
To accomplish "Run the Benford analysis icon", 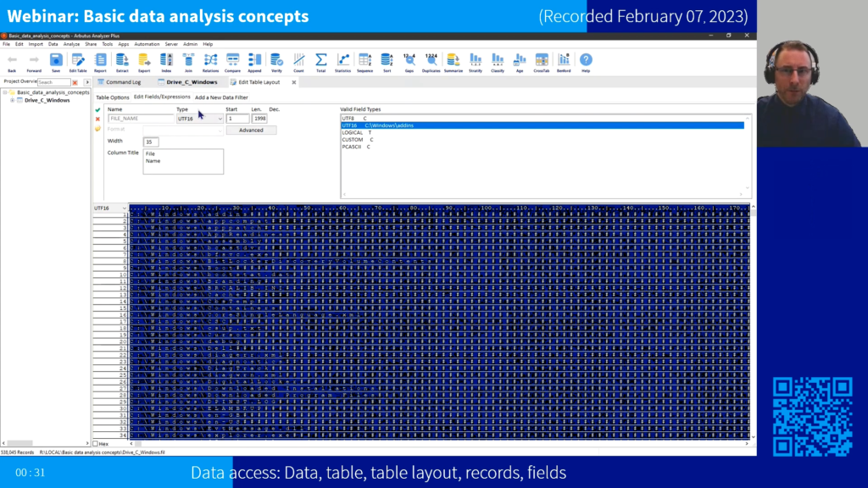I will point(564,63).
